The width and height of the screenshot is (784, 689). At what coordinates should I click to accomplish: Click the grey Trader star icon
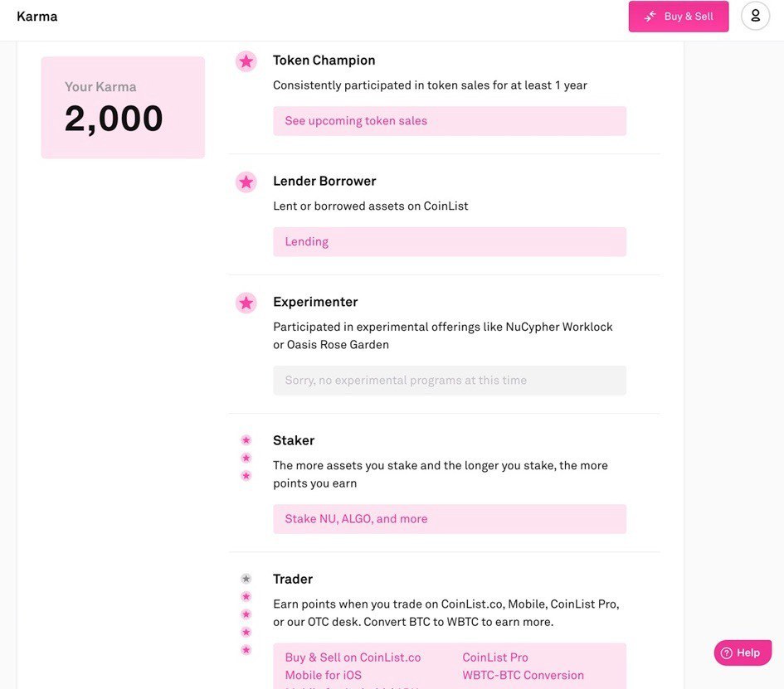coord(246,579)
